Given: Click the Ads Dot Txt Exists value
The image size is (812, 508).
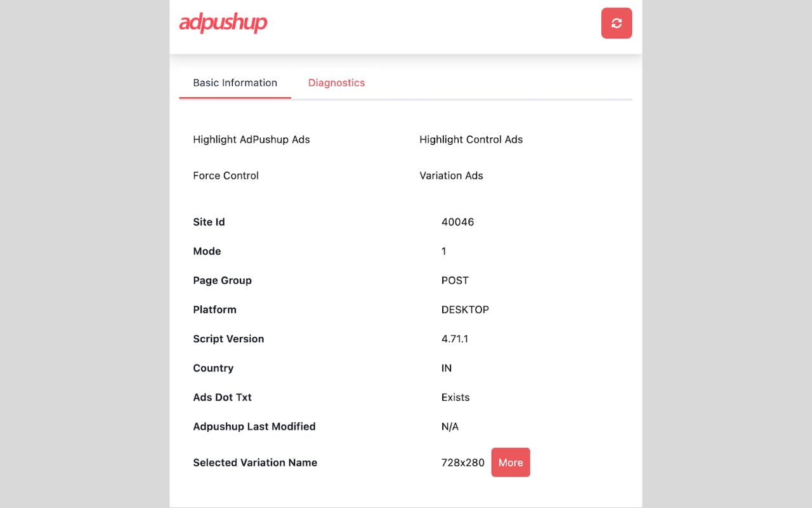Looking at the screenshot, I should coord(455,397).
